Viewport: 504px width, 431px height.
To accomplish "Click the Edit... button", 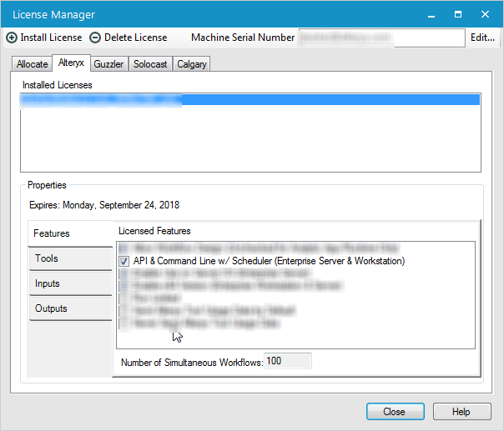I will point(482,38).
